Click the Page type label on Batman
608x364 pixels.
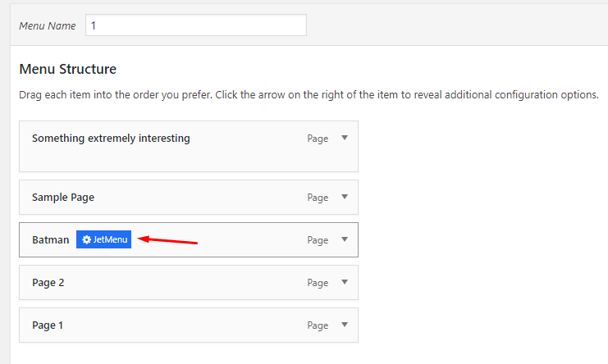(x=318, y=240)
